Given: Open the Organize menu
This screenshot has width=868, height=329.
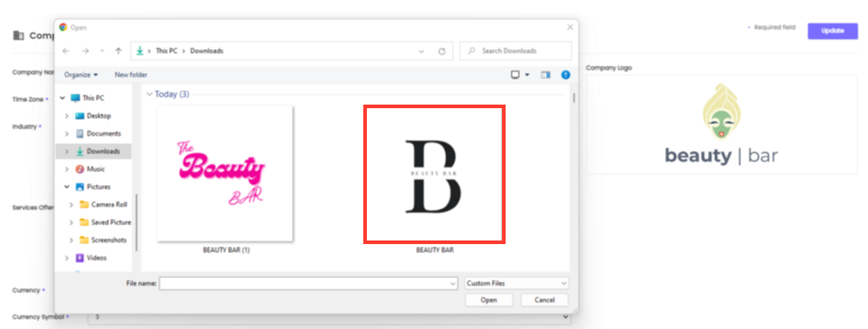Looking at the screenshot, I should click(81, 74).
